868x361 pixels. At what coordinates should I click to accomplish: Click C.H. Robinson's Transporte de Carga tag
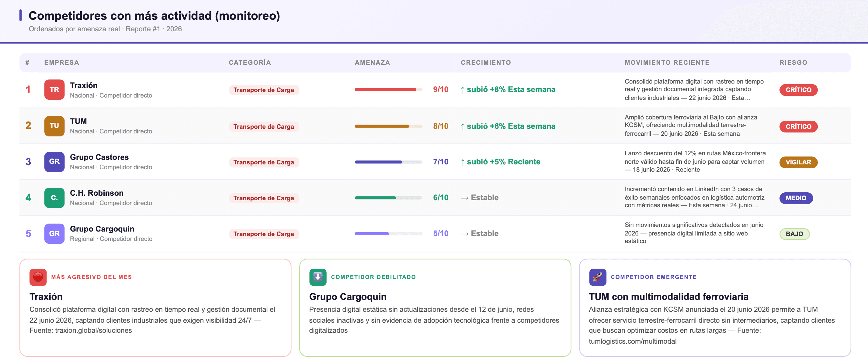pyautogui.click(x=263, y=198)
